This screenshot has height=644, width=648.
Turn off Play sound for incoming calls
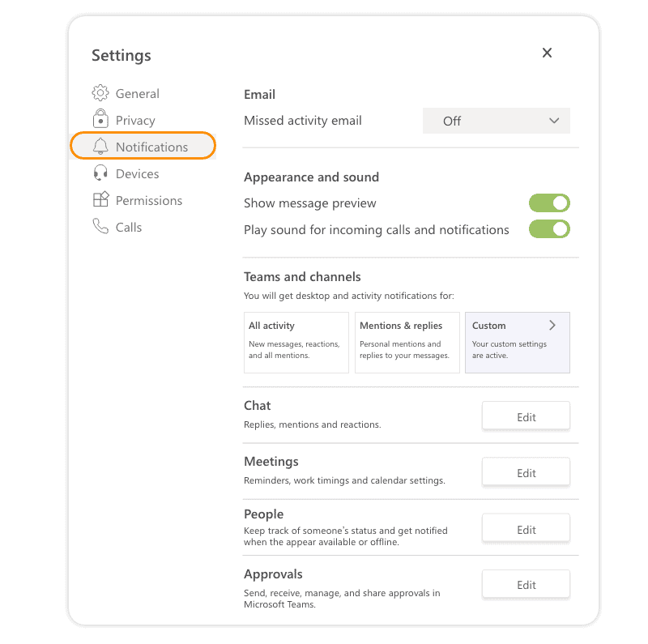[549, 229]
